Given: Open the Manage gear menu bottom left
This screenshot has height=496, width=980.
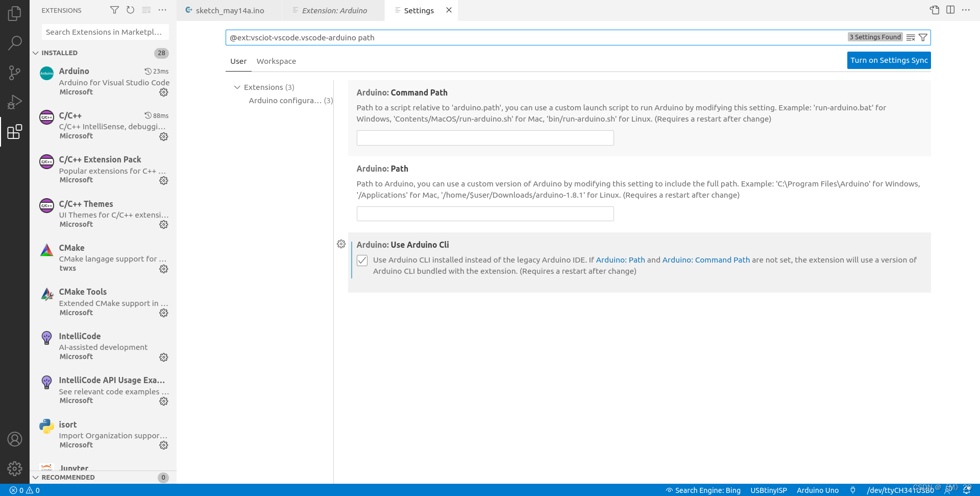Looking at the screenshot, I should 15,468.
